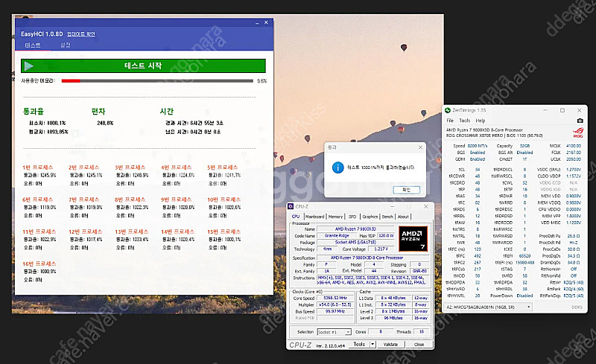This screenshot has width=596, height=364.
Task: Click the Validate button in CPU-Z
Action: (390, 344)
